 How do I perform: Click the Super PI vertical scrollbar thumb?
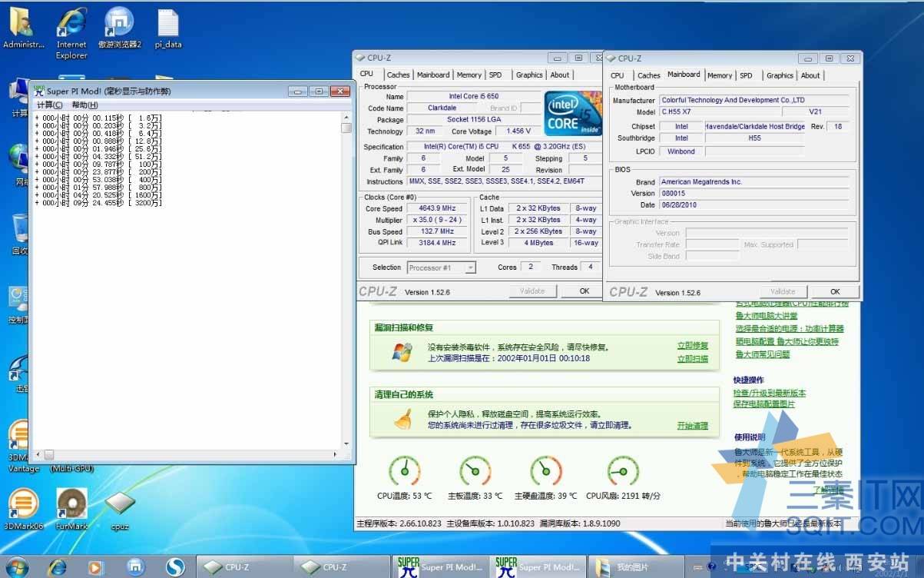pos(346,128)
